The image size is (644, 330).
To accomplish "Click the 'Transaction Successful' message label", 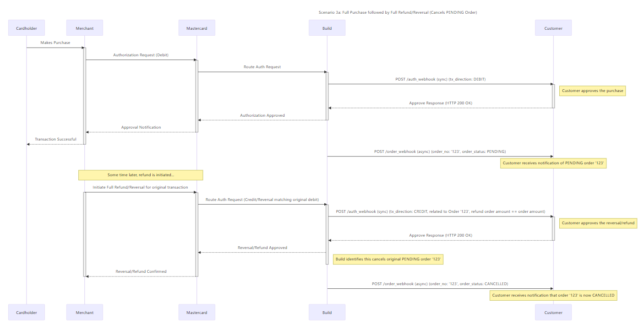I will pyautogui.click(x=55, y=139).
